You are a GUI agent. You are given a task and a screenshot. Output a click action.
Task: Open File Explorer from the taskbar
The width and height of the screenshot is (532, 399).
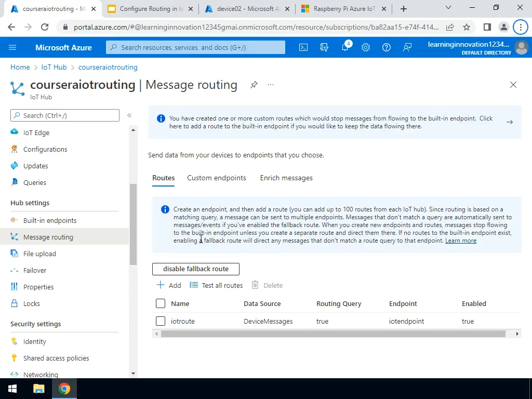(38, 389)
